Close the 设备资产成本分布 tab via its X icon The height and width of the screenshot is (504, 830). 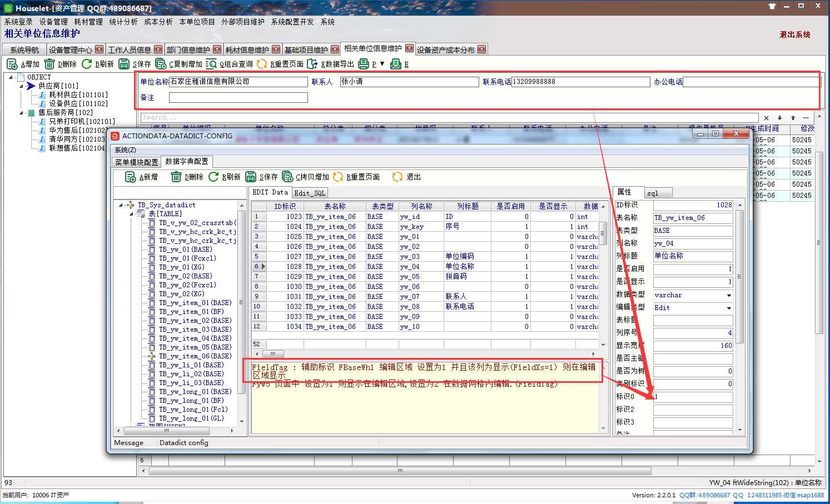click(482, 49)
